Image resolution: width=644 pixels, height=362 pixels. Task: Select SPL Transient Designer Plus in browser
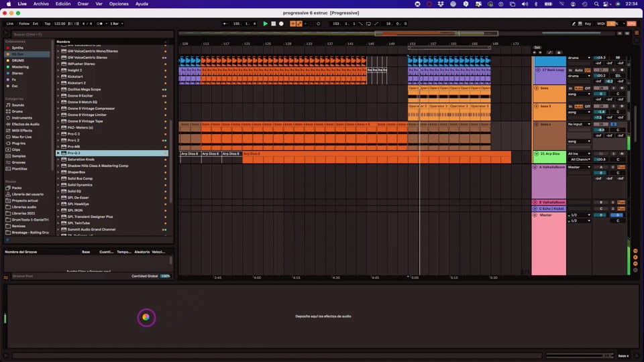click(x=90, y=217)
